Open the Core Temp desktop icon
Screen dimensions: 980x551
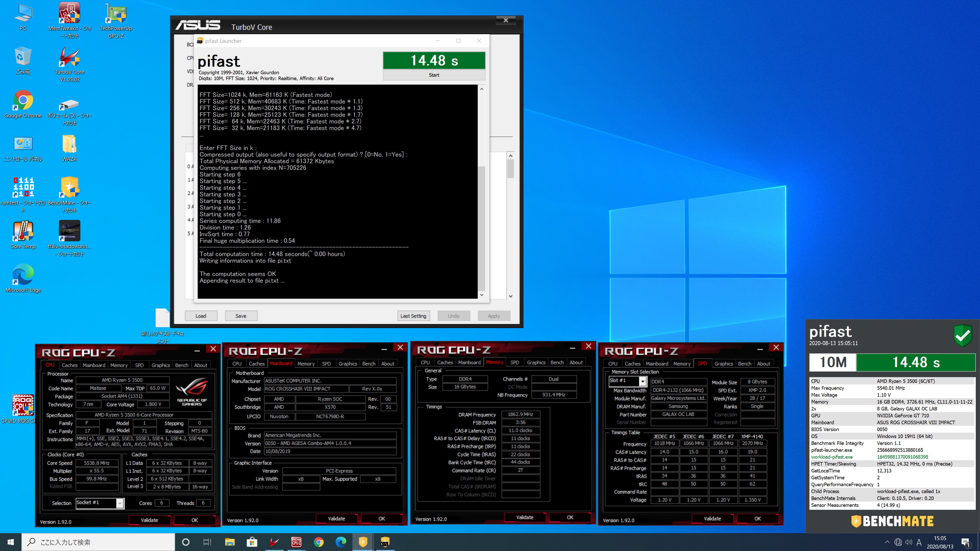pos(23,235)
